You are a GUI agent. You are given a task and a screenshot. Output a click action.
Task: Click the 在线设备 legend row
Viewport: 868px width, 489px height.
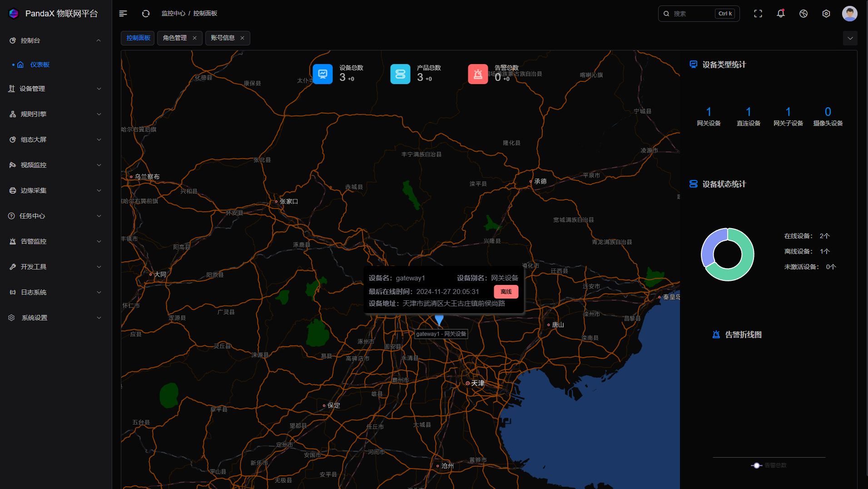(807, 236)
